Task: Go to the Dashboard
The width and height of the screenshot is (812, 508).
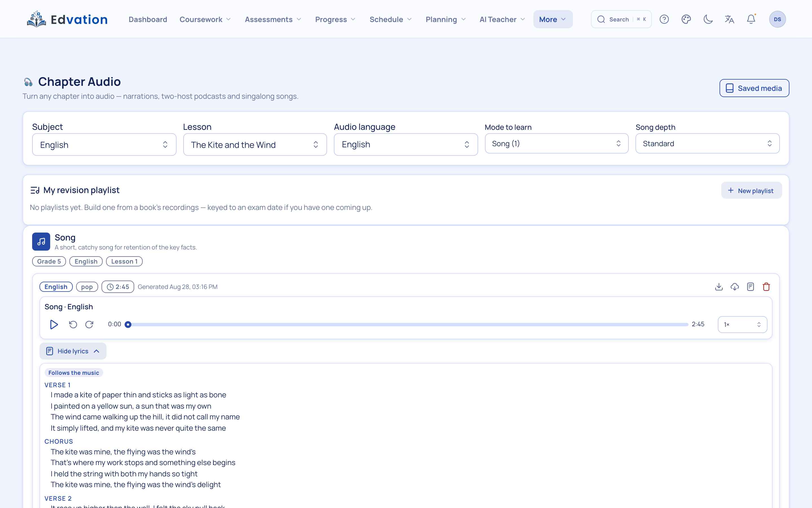Action: pos(148,19)
